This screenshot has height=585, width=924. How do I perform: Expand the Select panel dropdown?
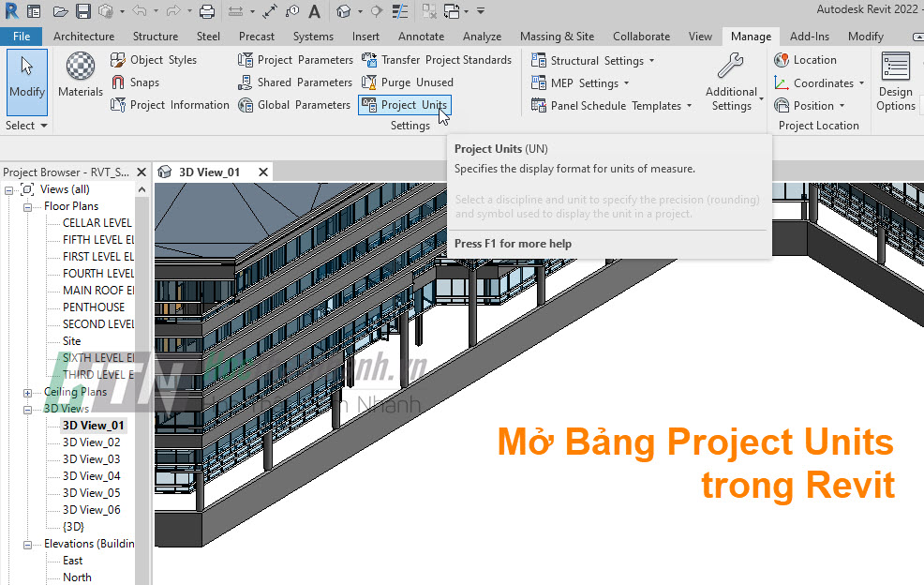click(x=26, y=125)
